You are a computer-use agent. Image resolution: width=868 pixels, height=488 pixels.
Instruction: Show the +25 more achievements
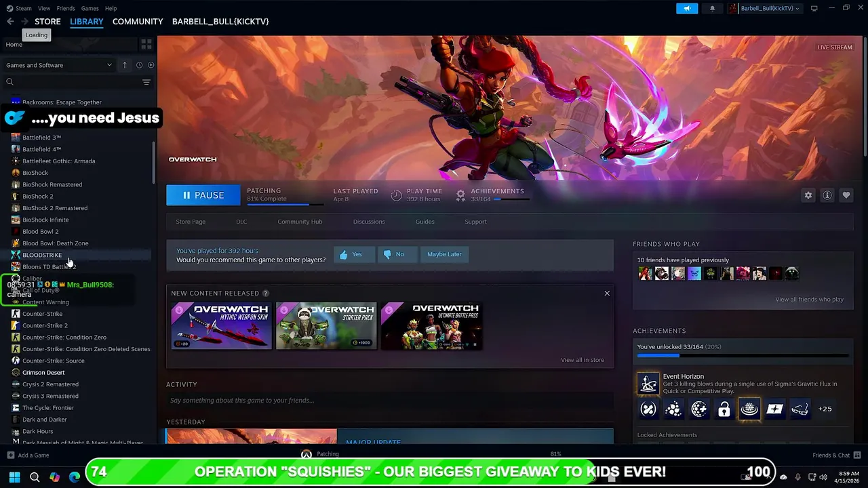[x=825, y=409]
